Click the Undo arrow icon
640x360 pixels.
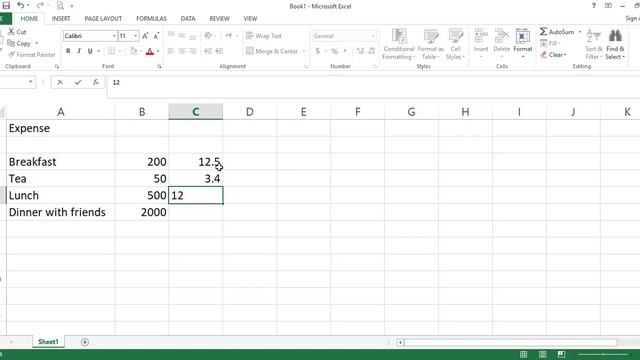[20, 6]
